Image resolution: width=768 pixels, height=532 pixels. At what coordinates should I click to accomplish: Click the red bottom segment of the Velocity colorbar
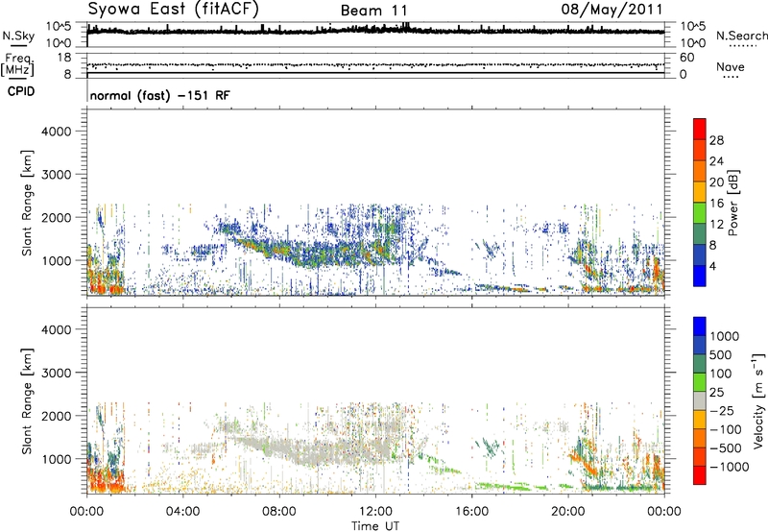[x=700, y=475]
